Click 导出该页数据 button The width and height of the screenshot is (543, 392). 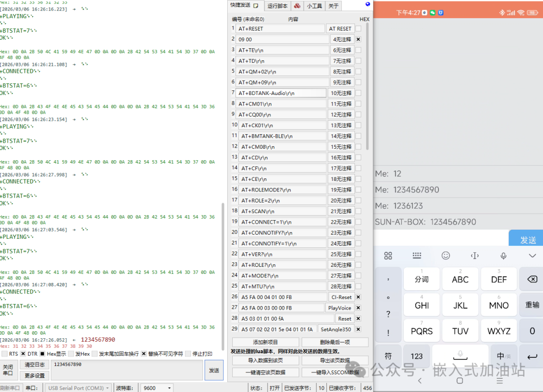[335, 360]
